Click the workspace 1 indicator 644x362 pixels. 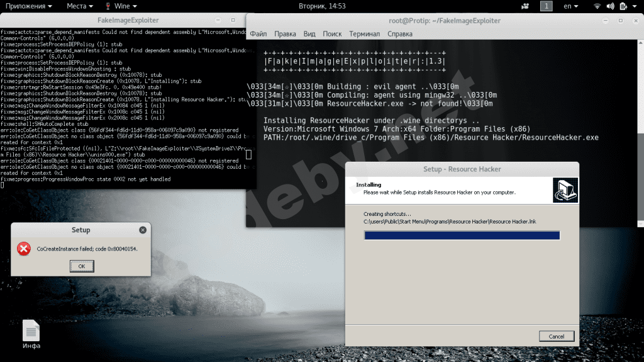pos(547,6)
